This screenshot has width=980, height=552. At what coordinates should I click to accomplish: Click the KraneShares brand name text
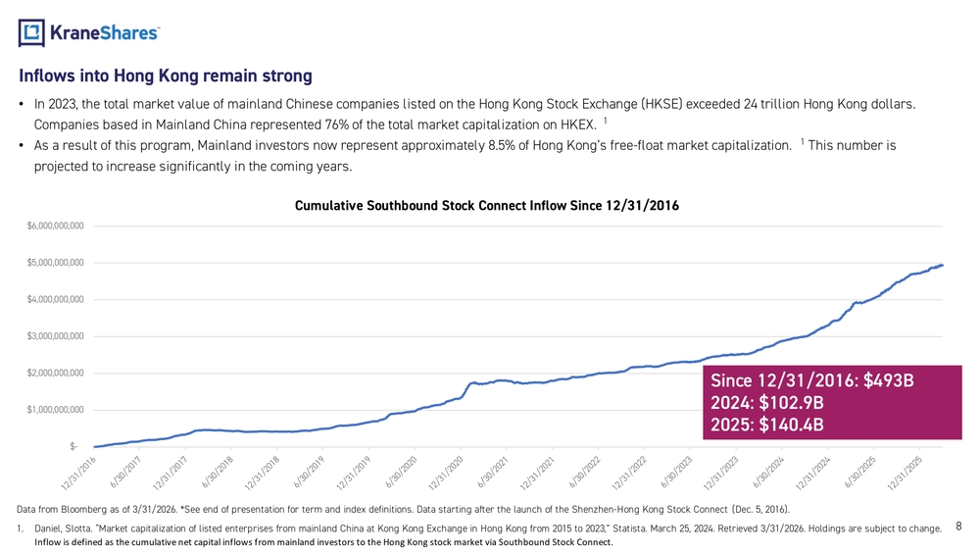(x=105, y=32)
